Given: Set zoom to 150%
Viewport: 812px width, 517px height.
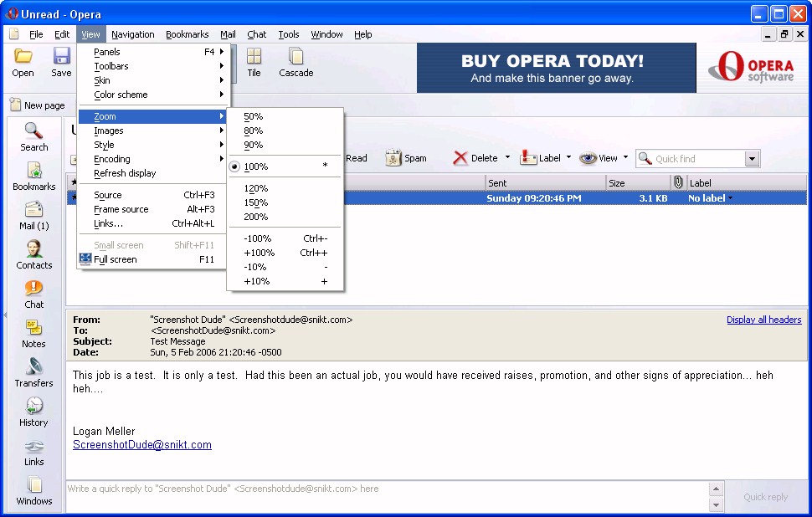Looking at the screenshot, I should point(285,202).
